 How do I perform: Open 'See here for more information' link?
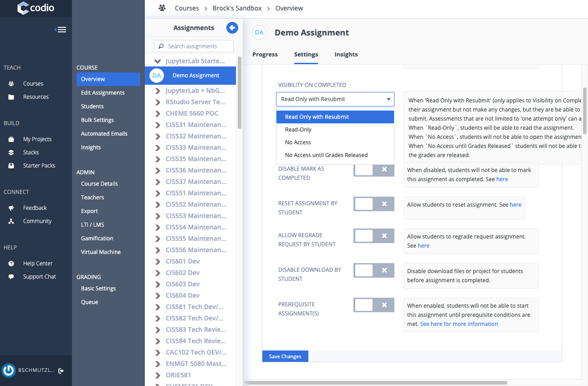coord(459,324)
